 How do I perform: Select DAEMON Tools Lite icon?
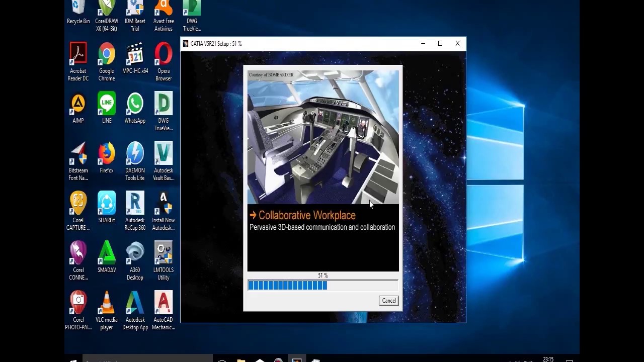point(135,161)
